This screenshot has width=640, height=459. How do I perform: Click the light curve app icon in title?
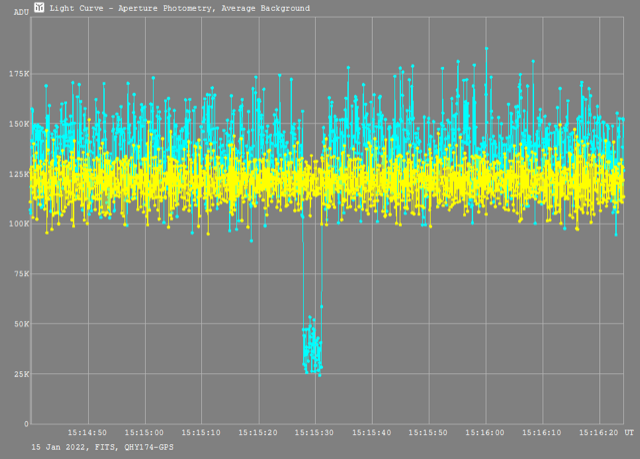[39, 7]
